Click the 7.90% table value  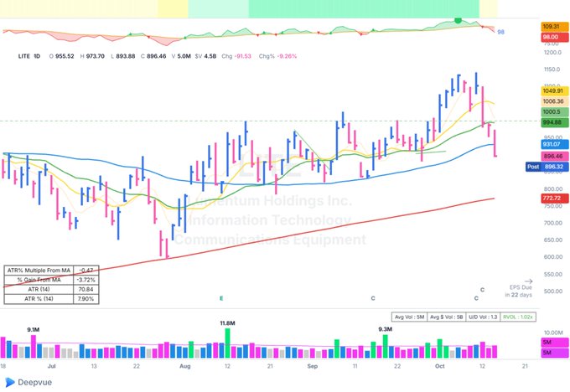[x=86, y=299]
